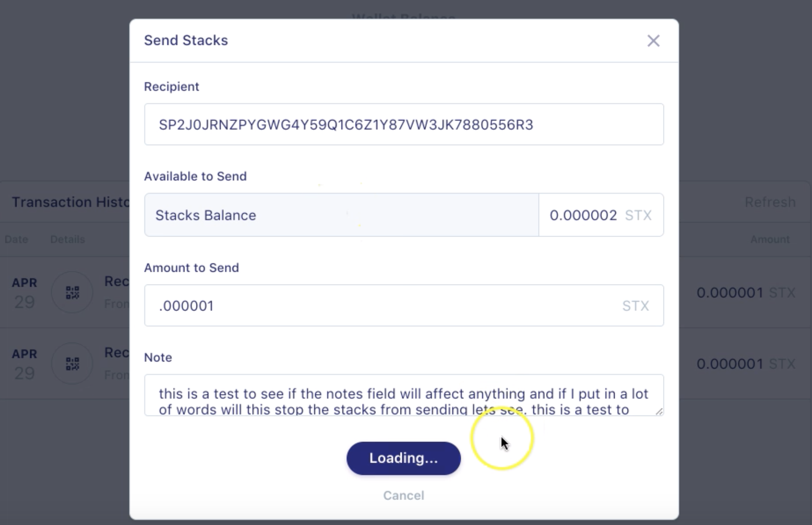Screen dimensions: 812x525
Task: Select the Amount column header
Action: tap(770, 239)
